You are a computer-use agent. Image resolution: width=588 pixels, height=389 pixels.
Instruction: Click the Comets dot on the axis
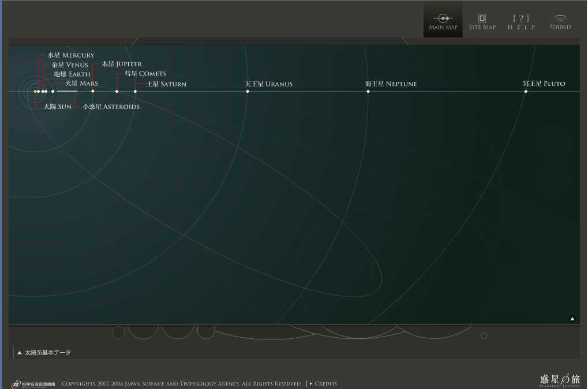117,92
